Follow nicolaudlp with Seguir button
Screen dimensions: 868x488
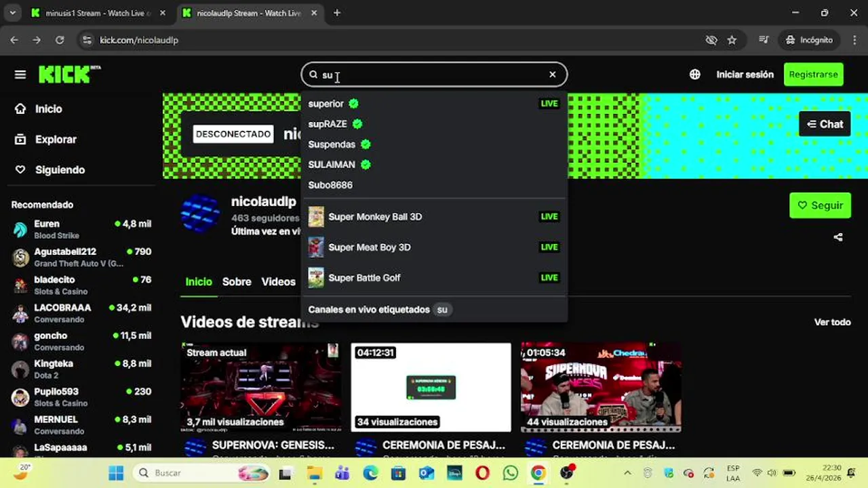click(820, 205)
